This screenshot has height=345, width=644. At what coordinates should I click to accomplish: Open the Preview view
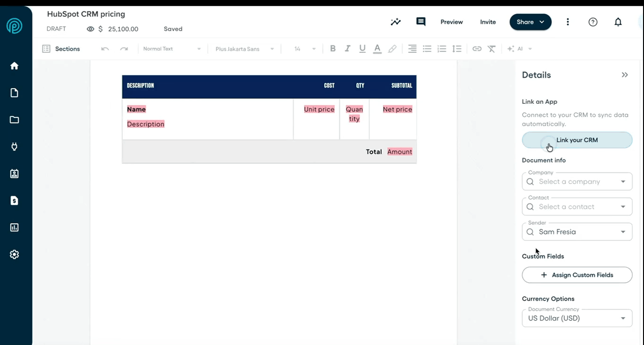452,22
